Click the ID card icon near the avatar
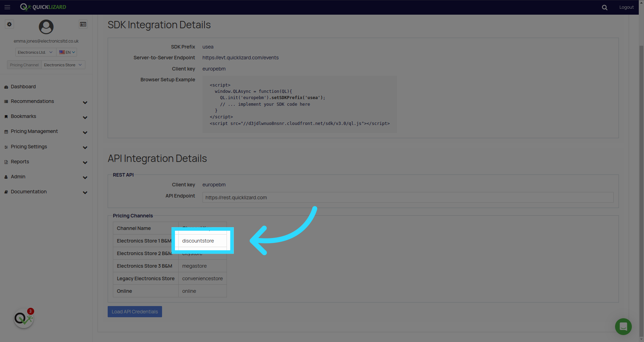 [x=83, y=24]
